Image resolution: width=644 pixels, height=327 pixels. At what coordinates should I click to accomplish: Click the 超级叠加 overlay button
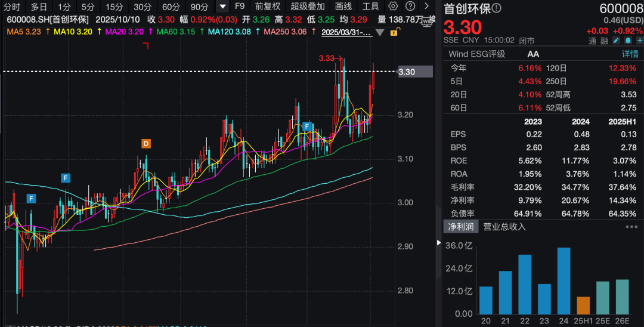[308, 7]
